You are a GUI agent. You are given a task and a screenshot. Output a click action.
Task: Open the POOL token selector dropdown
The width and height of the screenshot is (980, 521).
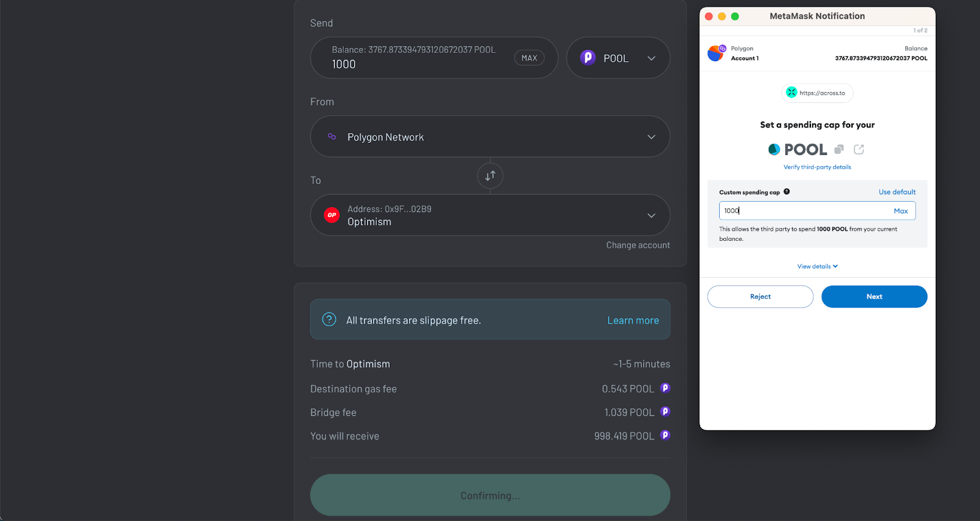pyautogui.click(x=618, y=58)
